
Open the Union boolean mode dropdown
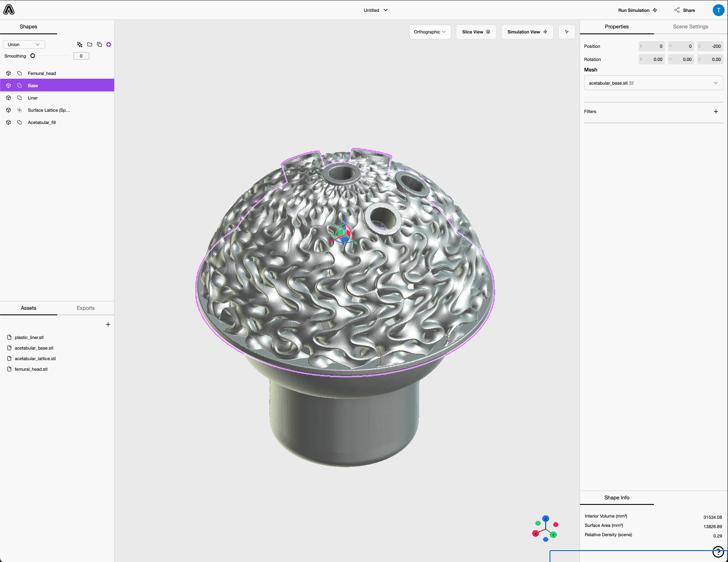click(24, 44)
